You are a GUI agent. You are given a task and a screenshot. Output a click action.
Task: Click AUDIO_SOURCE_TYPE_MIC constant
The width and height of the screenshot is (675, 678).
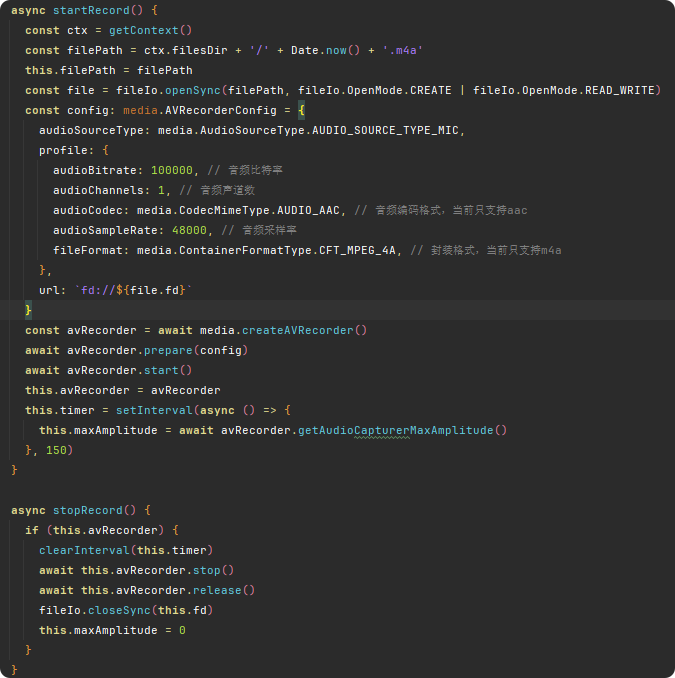(x=385, y=130)
